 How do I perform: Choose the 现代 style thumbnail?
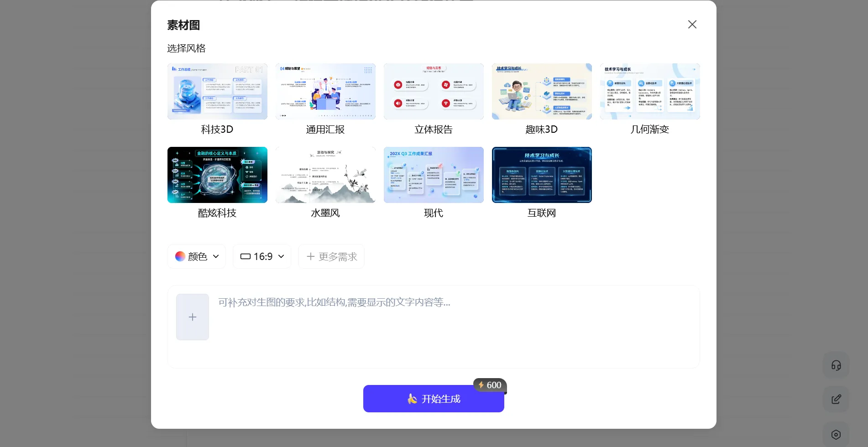coord(434,175)
